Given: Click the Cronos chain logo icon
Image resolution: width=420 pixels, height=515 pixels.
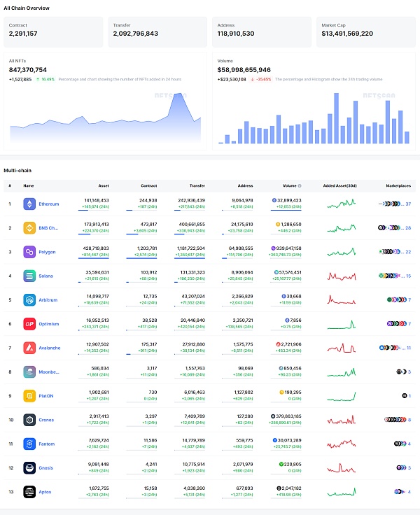Looking at the screenshot, I should click(x=29, y=420).
